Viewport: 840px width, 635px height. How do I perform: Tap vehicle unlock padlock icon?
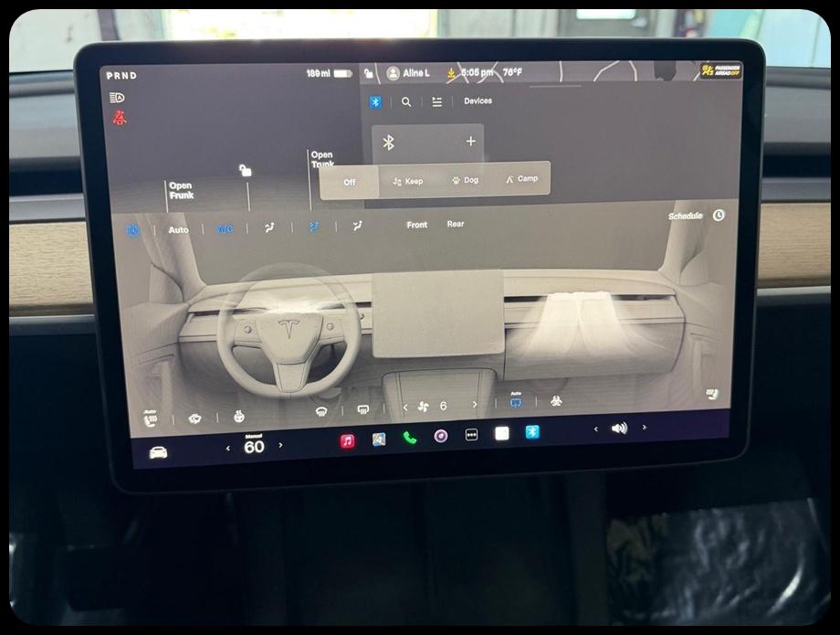(245, 171)
